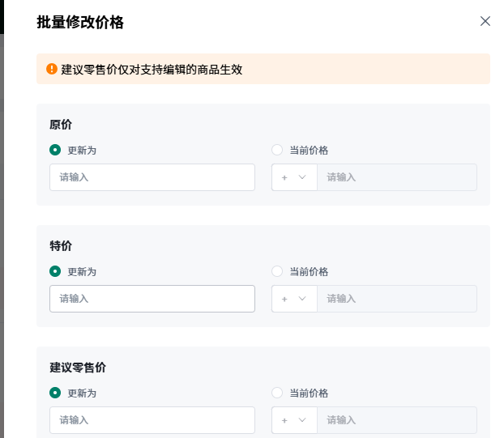The height and width of the screenshot is (438, 504).
Task: Focus the 更新为 input field under 建议零售价
Action: coord(152,420)
